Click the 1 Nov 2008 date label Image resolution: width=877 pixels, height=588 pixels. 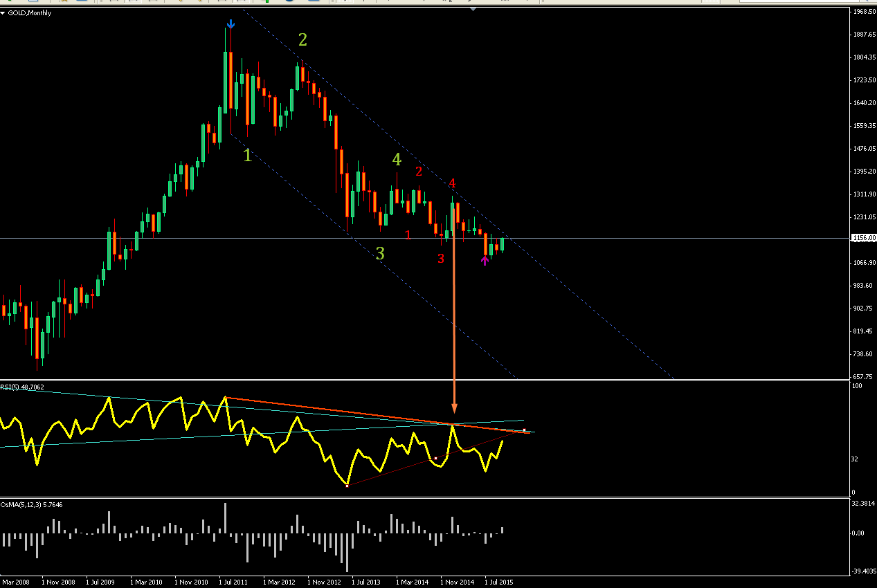[59, 582]
